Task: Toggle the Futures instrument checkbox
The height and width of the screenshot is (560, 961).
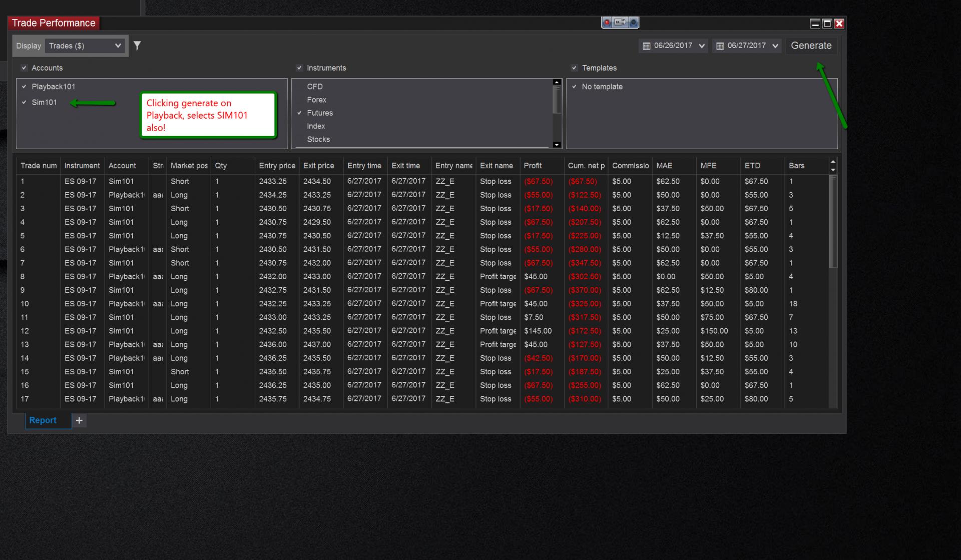Action: 299,113
